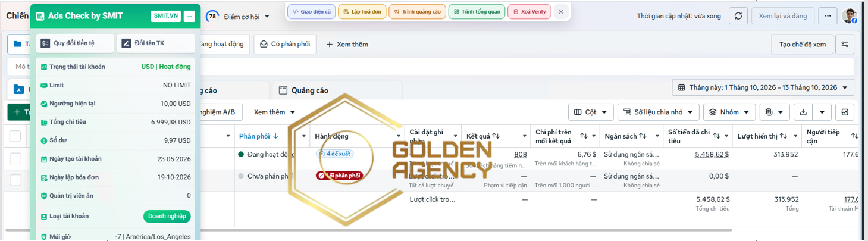868x241 pixels.
Task: Click the 5.458,62 $ amount in the Đang hoạt động row
Action: pyautogui.click(x=712, y=154)
